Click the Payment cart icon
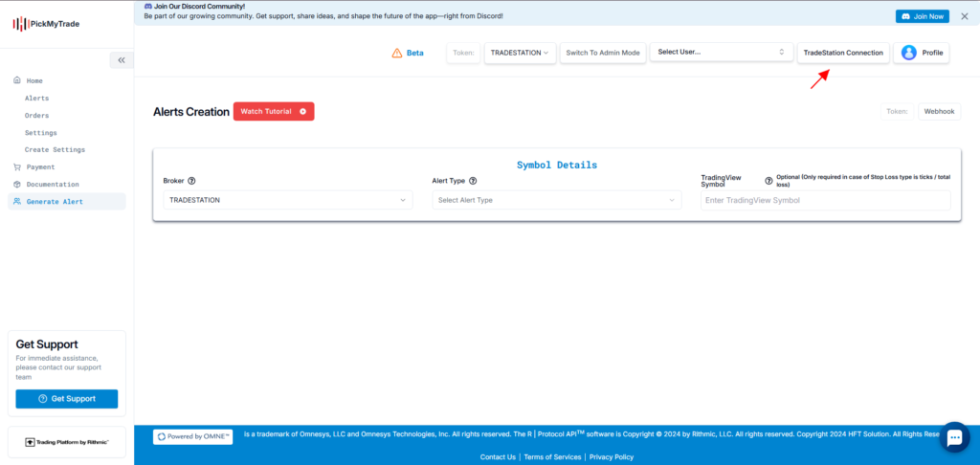This screenshot has height=465, width=980. pos(17,166)
